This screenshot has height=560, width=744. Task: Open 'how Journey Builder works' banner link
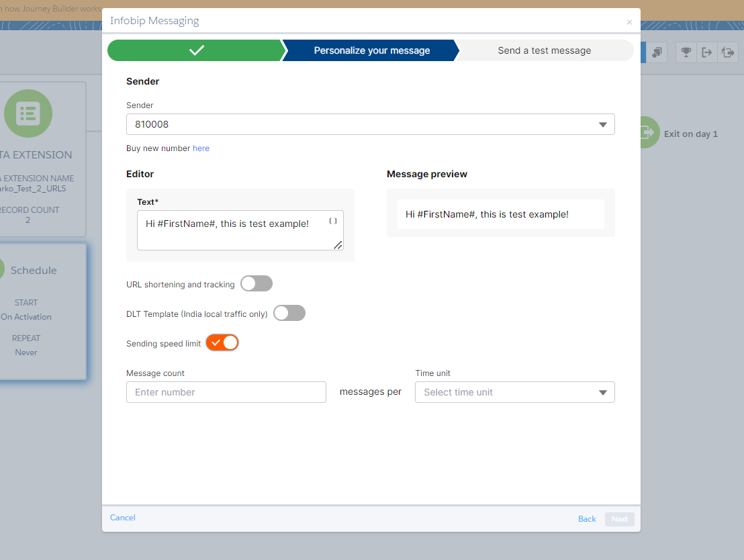click(x=50, y=9)
